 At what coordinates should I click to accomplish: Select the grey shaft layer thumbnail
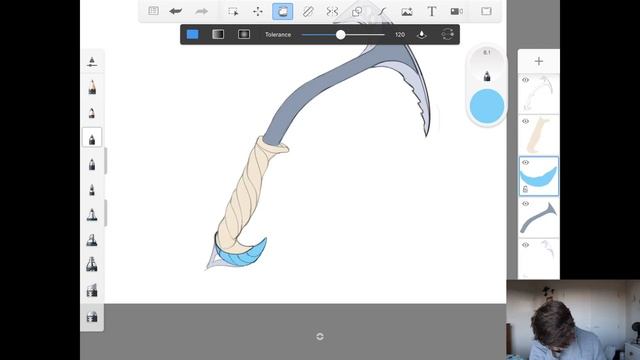(539, 218)
